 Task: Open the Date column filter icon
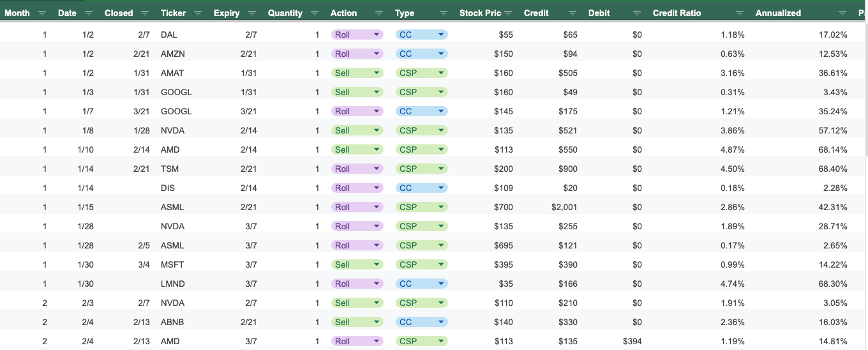pyautogui.click(x=89, y=13)
